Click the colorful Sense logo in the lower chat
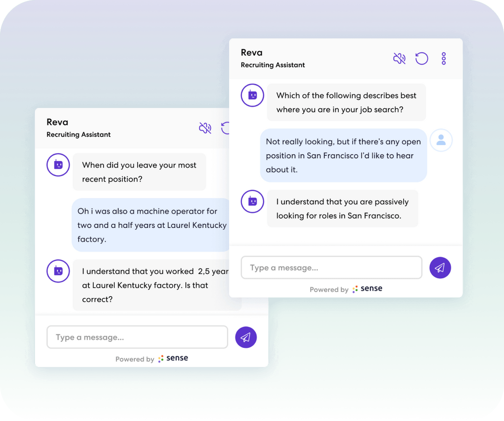504x421 pixels. [173, 358]
